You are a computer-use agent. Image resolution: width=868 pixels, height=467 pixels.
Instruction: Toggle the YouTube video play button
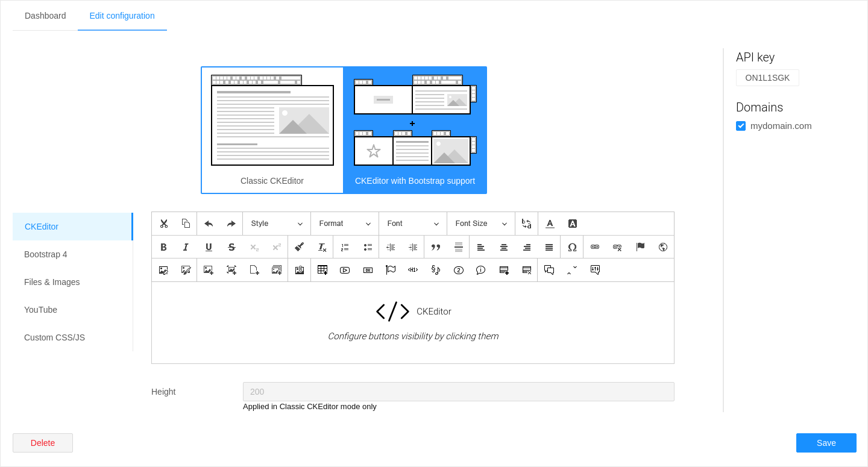pos(345,270)
